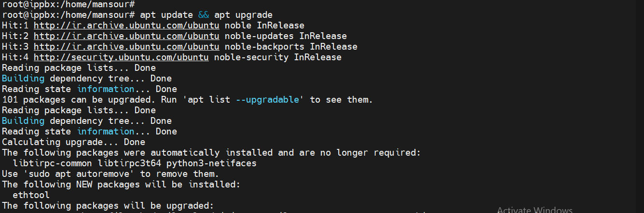Click the ethtool package name
Viewport: 644px width, 213px height.
coord(31,195)
